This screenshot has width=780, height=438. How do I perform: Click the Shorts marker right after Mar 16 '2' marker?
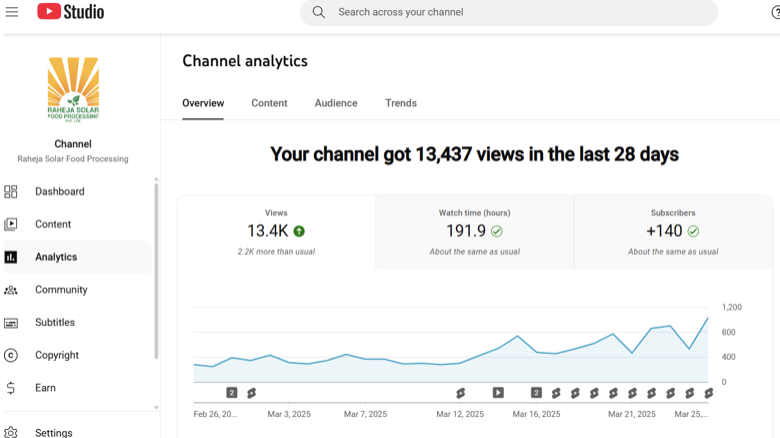tap(556, 393)
